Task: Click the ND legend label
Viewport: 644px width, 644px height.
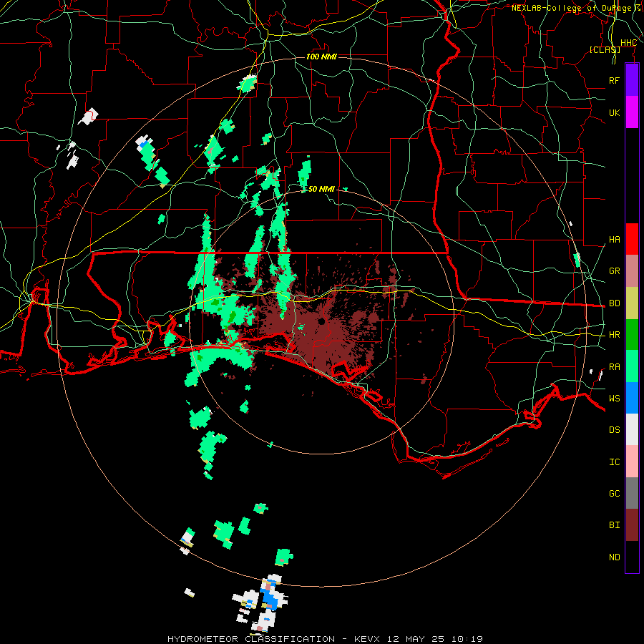Action: tap(614, 557)
